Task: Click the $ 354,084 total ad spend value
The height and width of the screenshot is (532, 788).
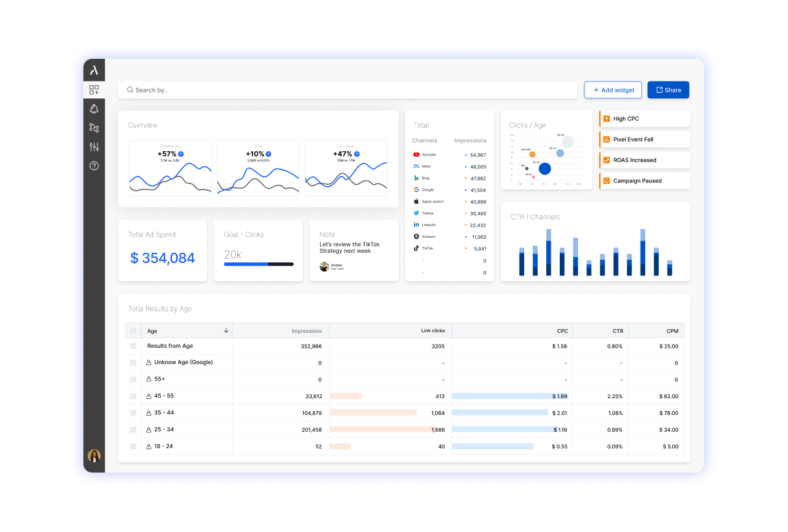Action: pos(162,258)
